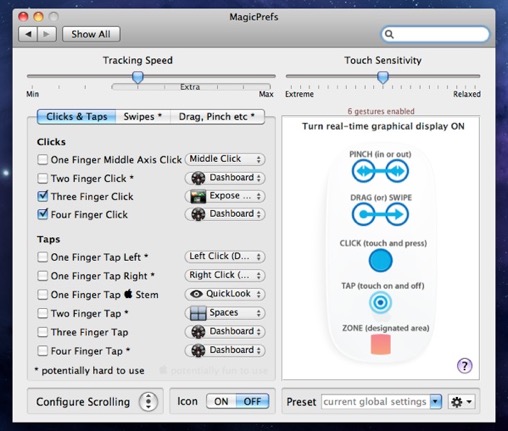Image resolution: width=508 pixels, height=431 pixels.
Task: Click the Show All button
Action: pos(91,34)
